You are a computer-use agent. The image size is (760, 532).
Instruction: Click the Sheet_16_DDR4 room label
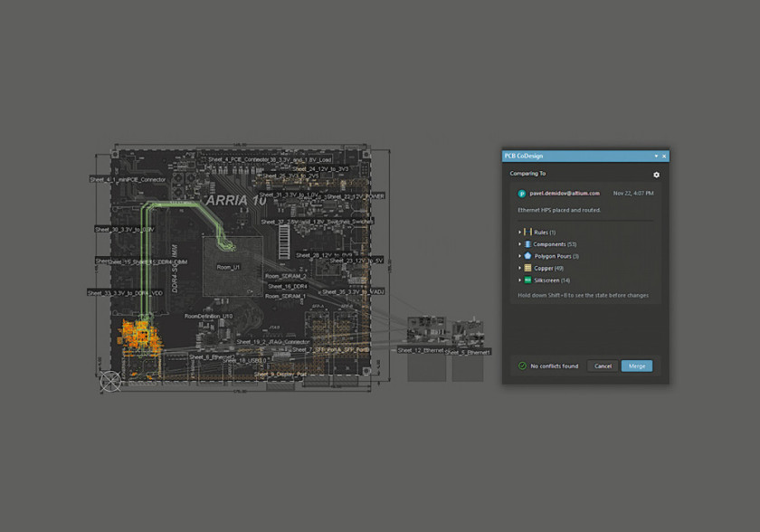click(x=288, y=286)
